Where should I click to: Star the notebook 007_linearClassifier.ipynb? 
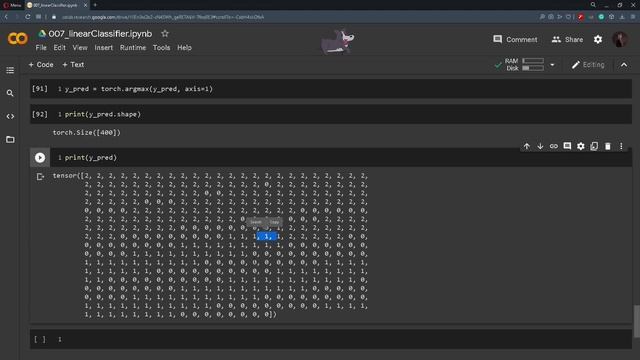click(x=164, y=33)
